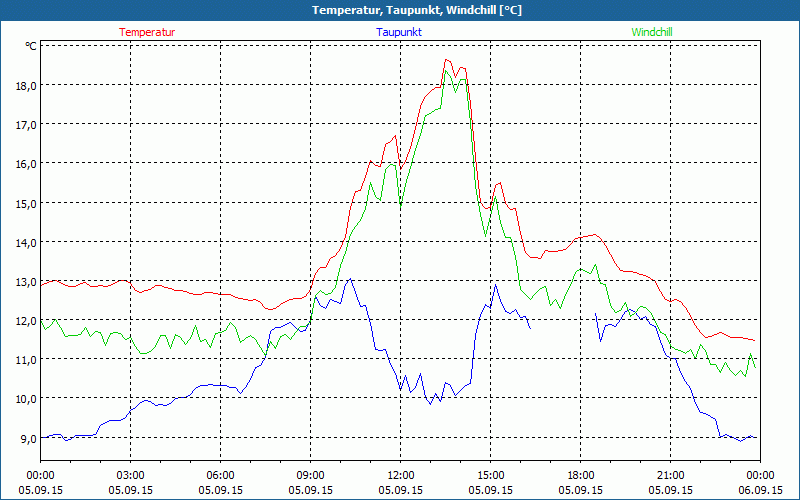Click the '12,0' y-axis value
The image size is (800, 500).
27,320
